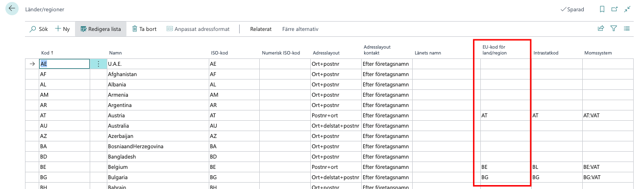The width and height of the screenshot is (644, 189).
Task: Click the bookmark icon at top right
Action: point(602,9)
